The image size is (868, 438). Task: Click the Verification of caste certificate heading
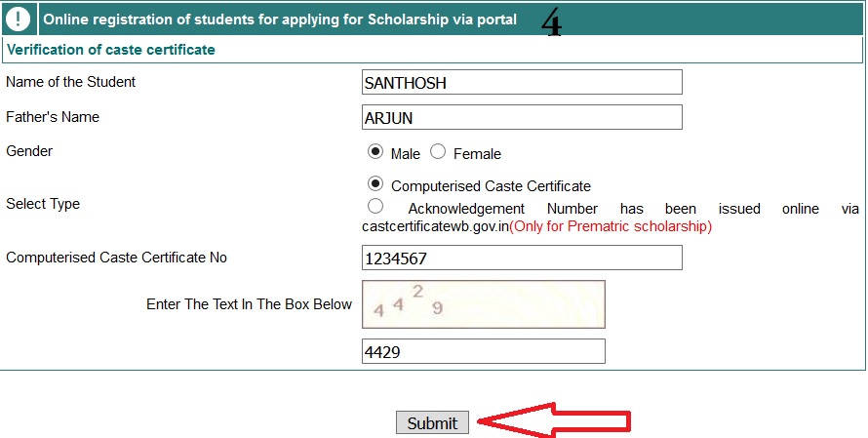[x=111, y=50]
